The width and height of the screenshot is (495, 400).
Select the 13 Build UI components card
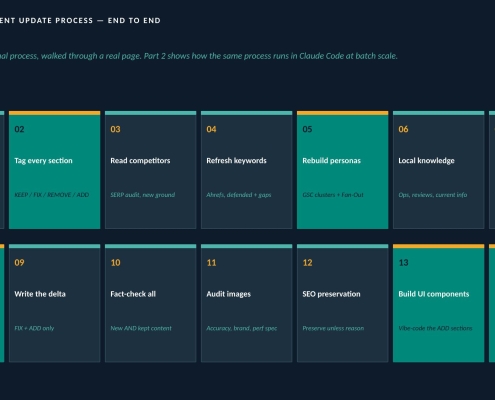(x=438, y=303)
